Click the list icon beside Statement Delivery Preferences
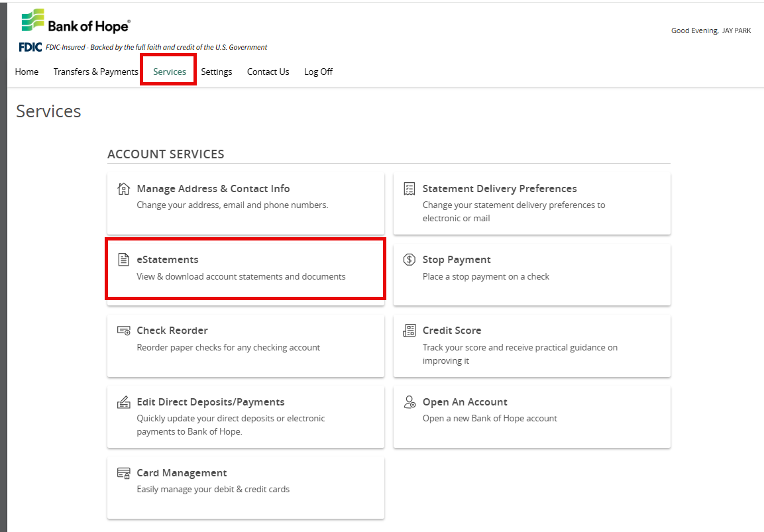764x532 pixels. pos(409,189)
